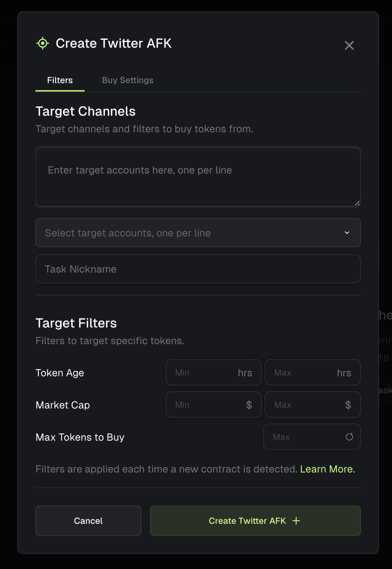Click the dropdown chevron arrow for accounts

click(347, 233)
